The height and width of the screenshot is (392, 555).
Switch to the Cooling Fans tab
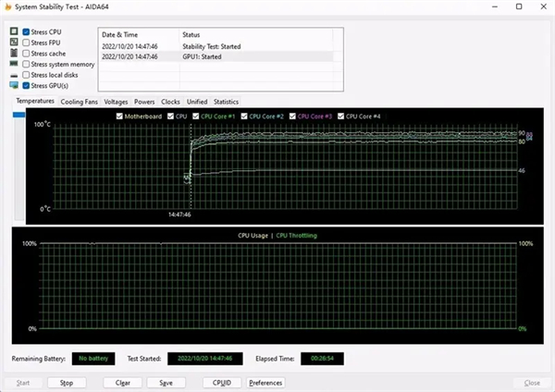[79, 102]
